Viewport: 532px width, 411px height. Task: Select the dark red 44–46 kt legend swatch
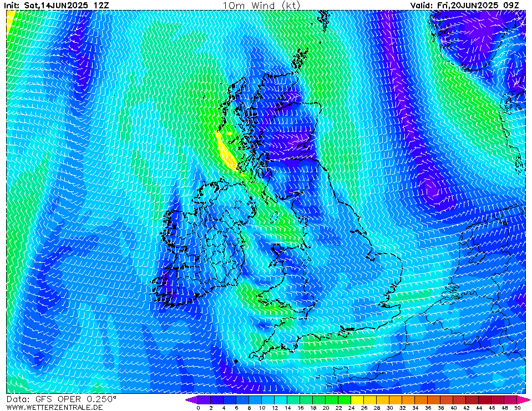click(x=485, y=400)
